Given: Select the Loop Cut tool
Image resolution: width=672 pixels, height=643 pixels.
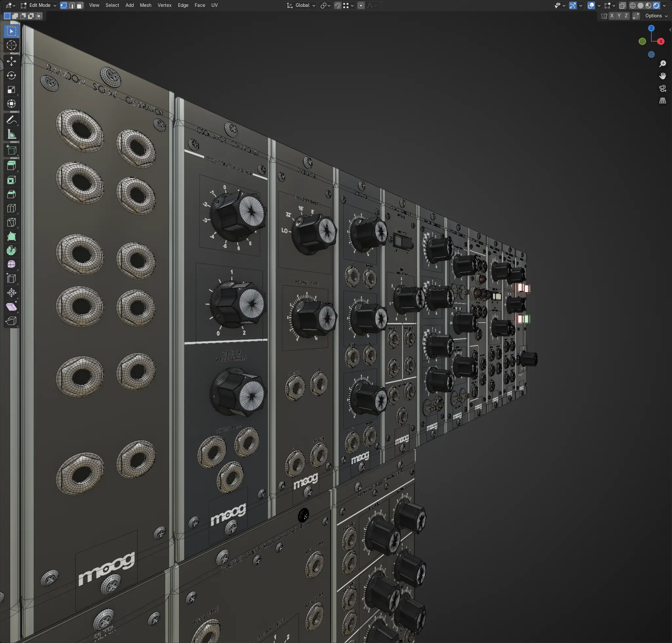Looking at the screenshot, I should (11, 208).
